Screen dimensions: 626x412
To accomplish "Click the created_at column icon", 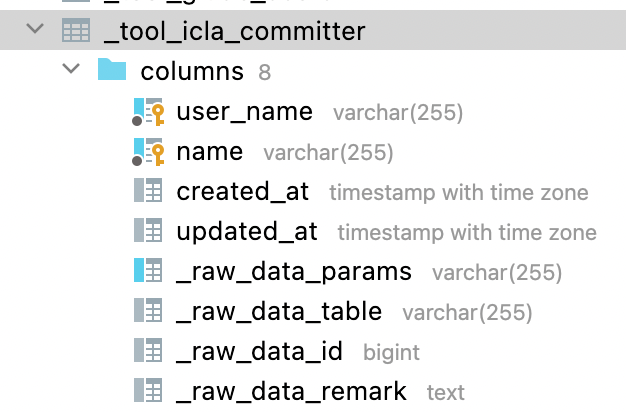I will 148,191.
